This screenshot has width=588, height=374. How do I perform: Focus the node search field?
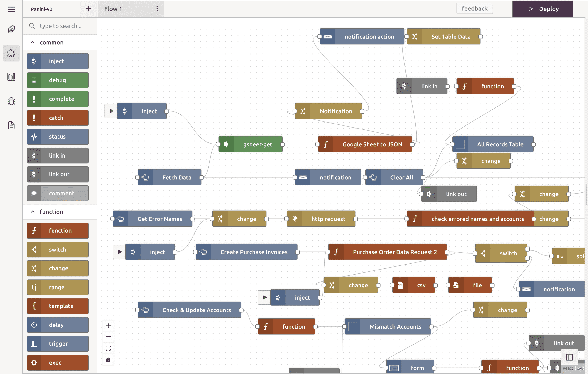[x=61, y=26]
